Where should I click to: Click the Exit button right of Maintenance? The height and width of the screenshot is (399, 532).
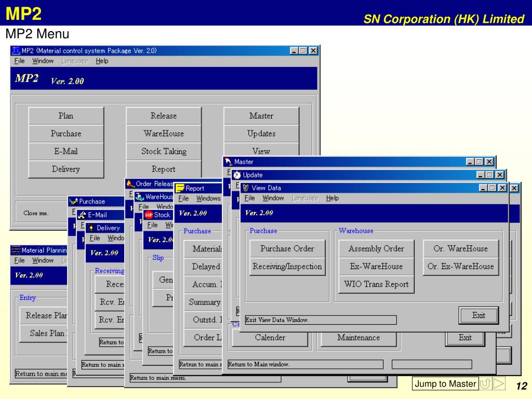tap(465, 338)
